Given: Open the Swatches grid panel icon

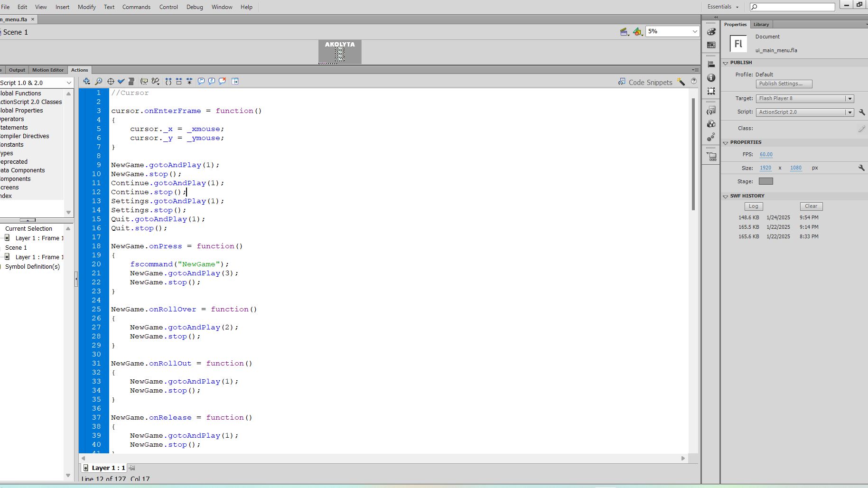Looking at the screenshot, I should click(711, 45).
